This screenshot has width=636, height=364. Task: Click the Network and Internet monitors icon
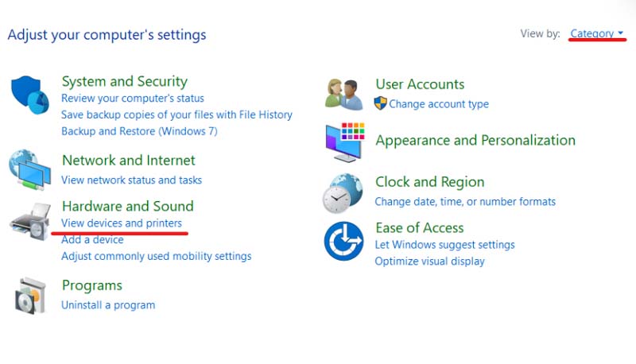pos(30,168)
